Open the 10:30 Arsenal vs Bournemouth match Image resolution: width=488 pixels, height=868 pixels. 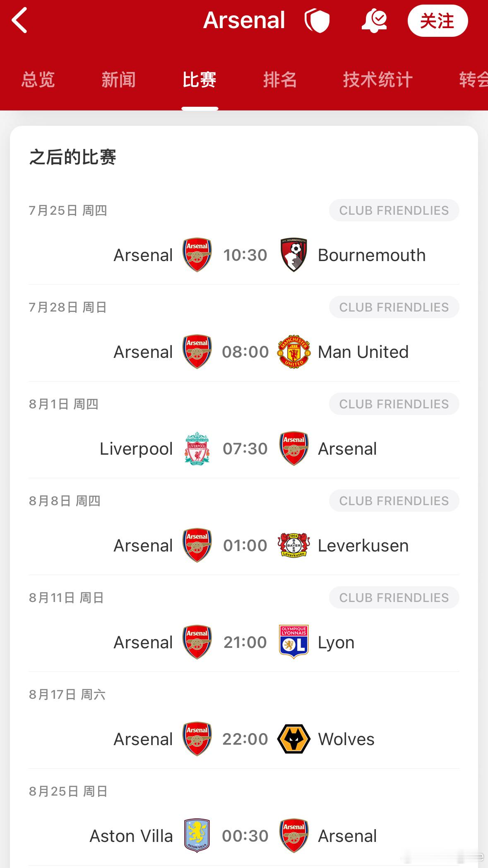tap(244, 255)
